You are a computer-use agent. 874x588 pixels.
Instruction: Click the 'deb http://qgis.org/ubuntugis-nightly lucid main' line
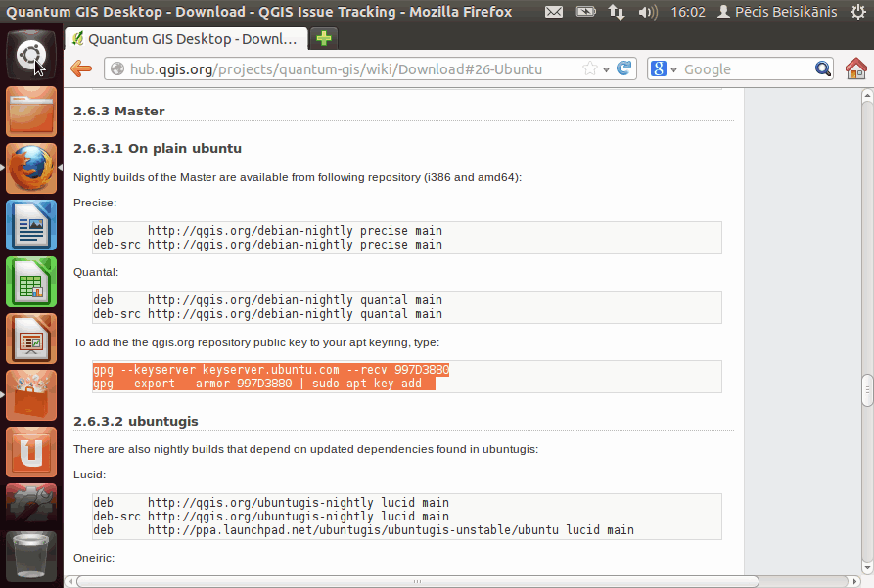click(271, 503)
